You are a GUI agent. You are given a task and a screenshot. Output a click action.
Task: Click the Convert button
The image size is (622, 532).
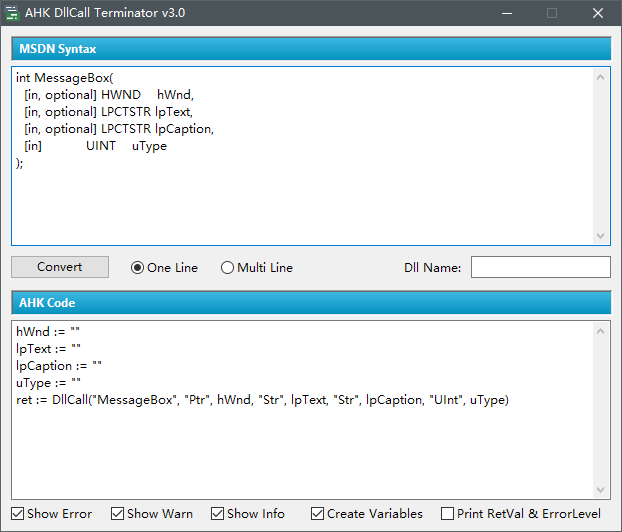(60, 267)
